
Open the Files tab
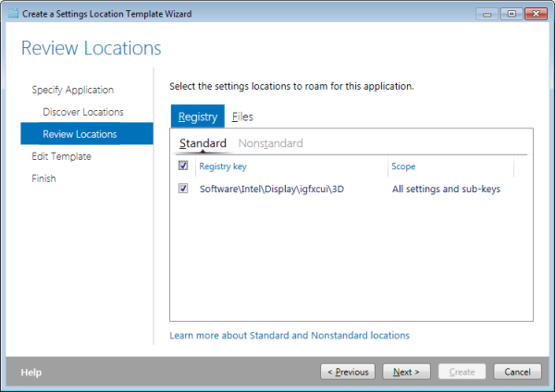[x=242, y=116]
